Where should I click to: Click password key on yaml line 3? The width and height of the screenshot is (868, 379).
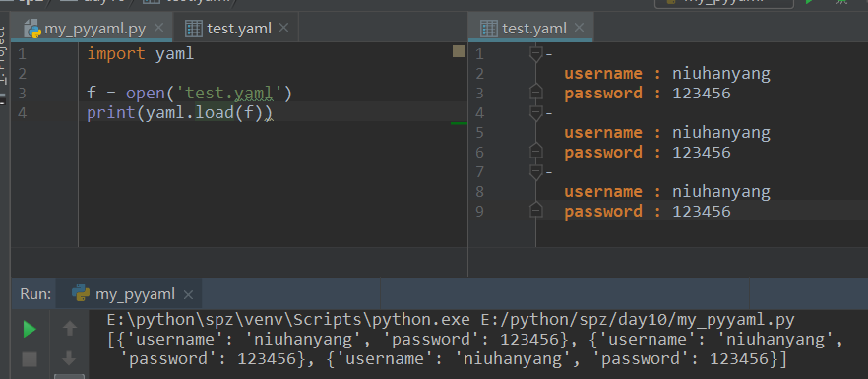tap(603, 94)
